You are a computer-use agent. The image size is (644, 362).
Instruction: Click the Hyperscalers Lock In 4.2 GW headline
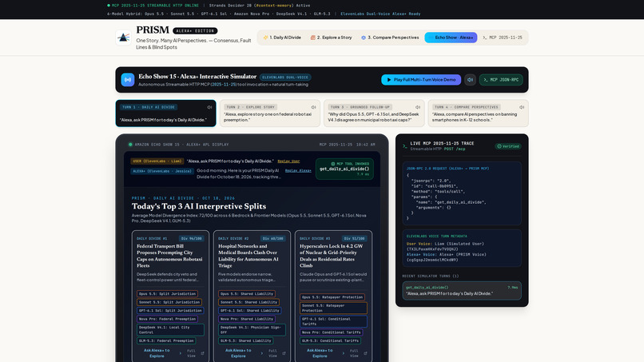click(331, 256)
